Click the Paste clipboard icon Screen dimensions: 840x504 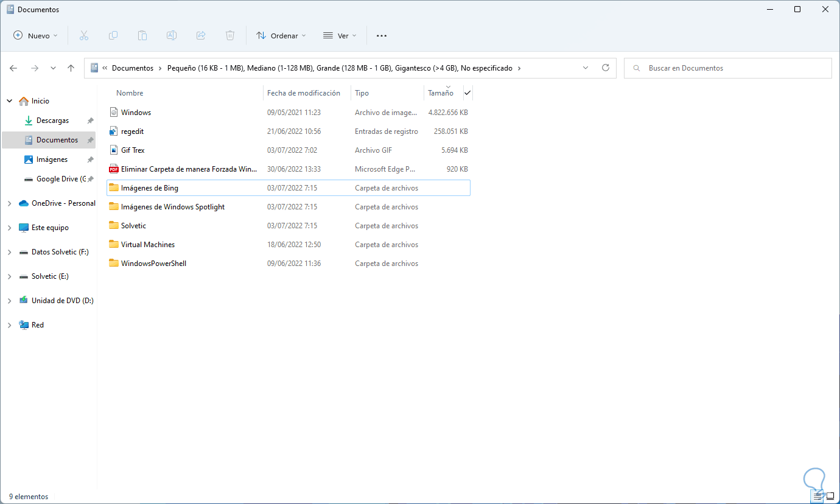tap(142, 35)
